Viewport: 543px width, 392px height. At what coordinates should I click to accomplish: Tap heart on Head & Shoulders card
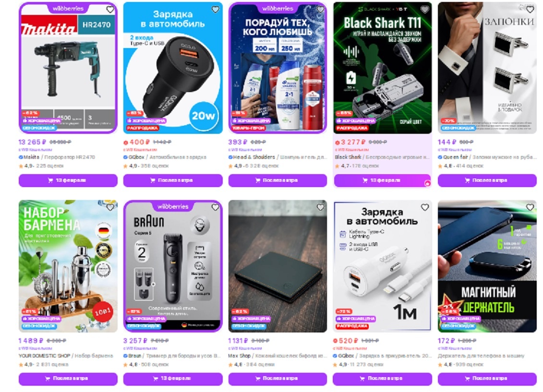pos(320,10)
